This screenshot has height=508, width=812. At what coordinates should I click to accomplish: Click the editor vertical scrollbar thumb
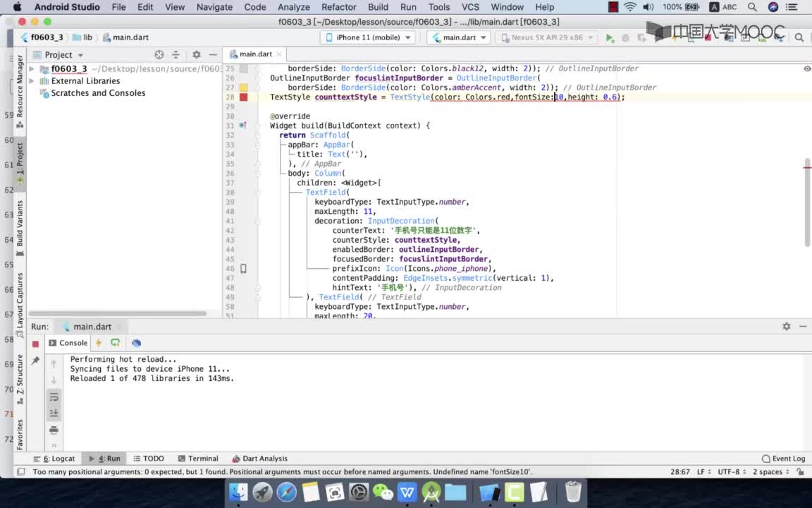[x=807, y=203]
